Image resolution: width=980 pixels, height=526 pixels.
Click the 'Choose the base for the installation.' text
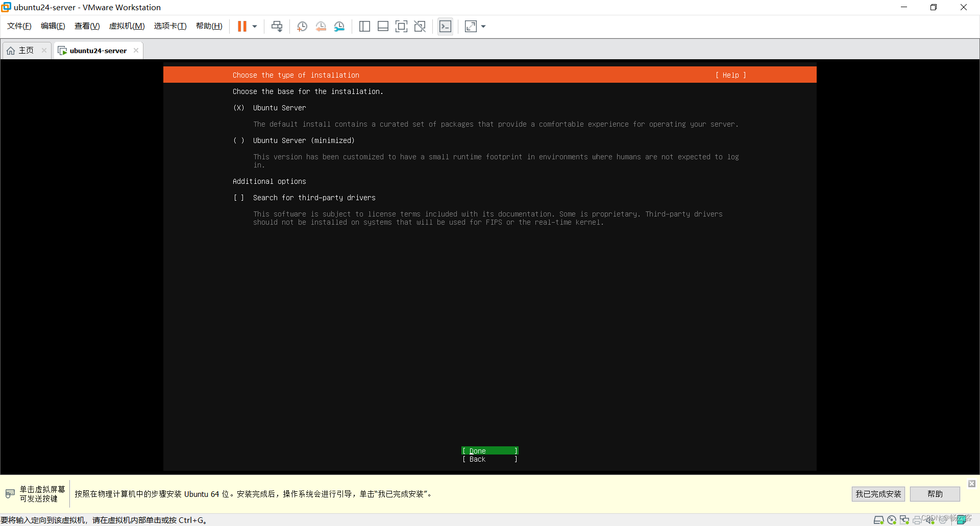308,91
